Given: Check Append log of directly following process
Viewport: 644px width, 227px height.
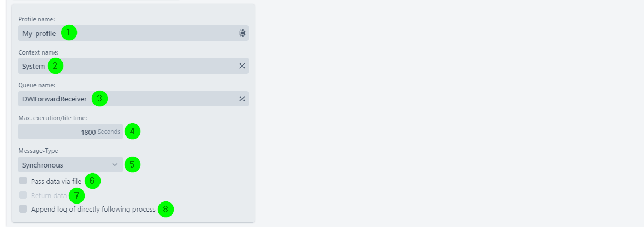Looking at the screenshot, I should click(x=23, y=209).
